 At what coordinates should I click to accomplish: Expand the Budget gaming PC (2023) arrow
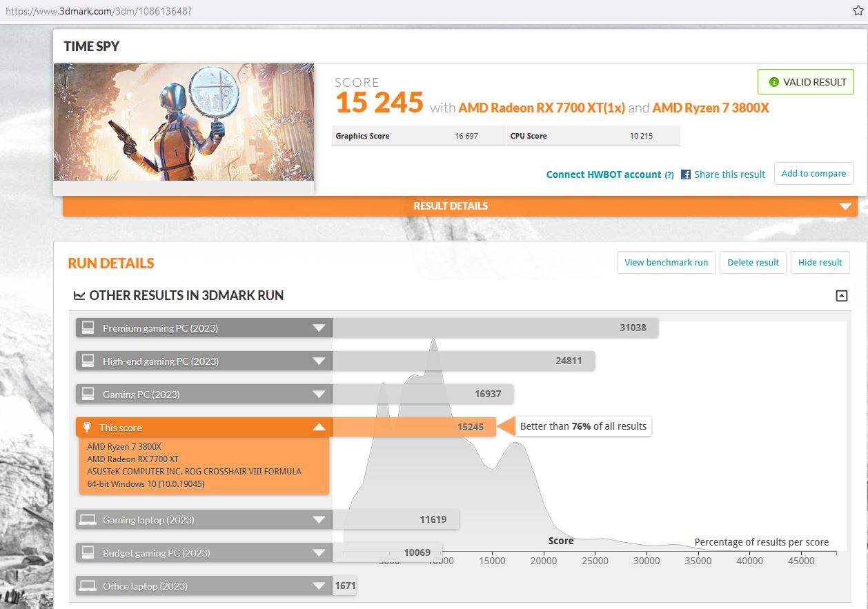point(318,552)
